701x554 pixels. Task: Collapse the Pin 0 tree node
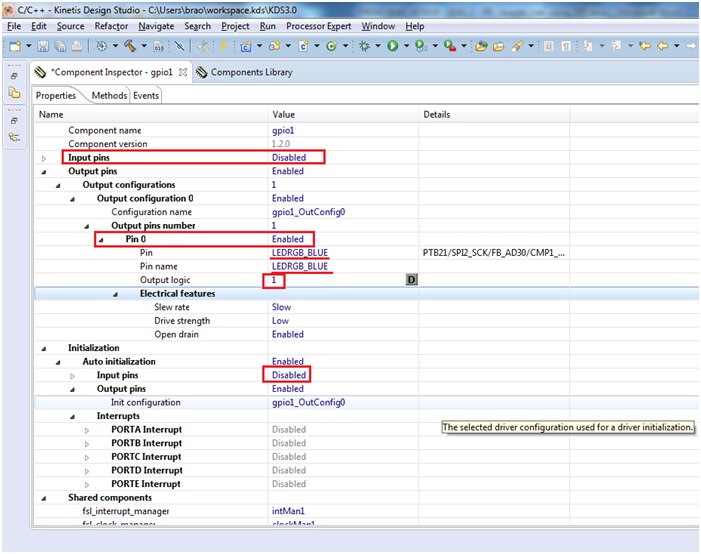(101, 240)
